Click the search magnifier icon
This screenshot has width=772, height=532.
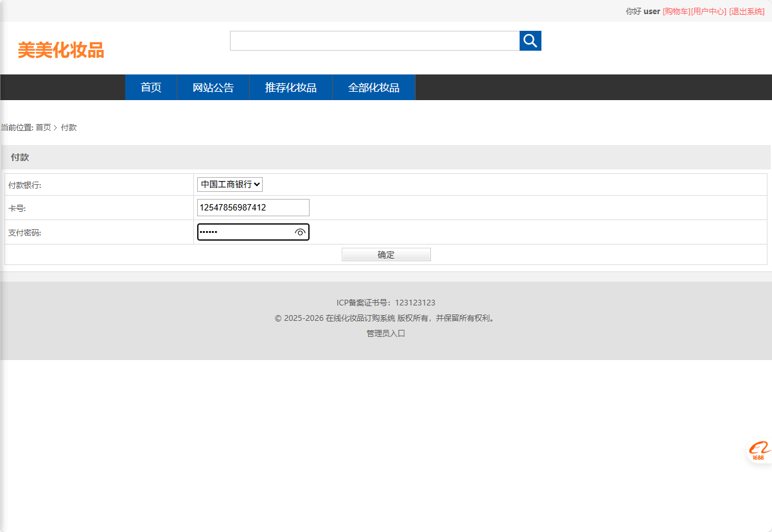(530, 40)
